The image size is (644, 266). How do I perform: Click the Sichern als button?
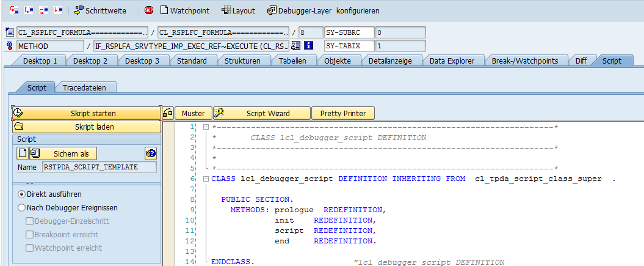pyautogui.click(x=63, y=153)
